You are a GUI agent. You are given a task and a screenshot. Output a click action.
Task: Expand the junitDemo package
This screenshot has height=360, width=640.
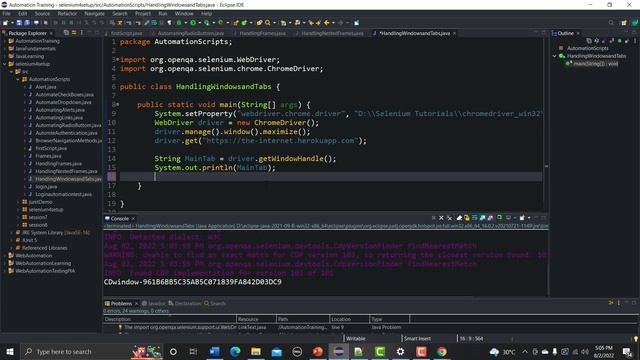pyautogui.click(x=18, y=202)
